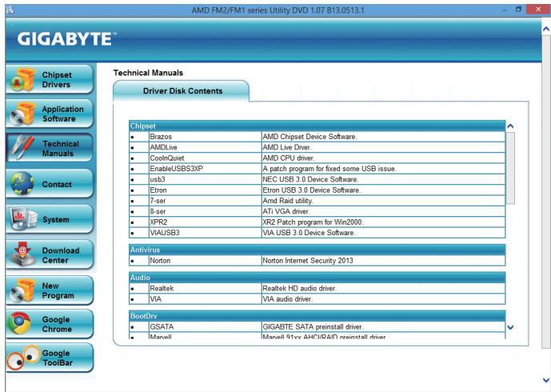Click 'VIA audio driver.' description
This screenshot has height=392, width=551.
287,299
